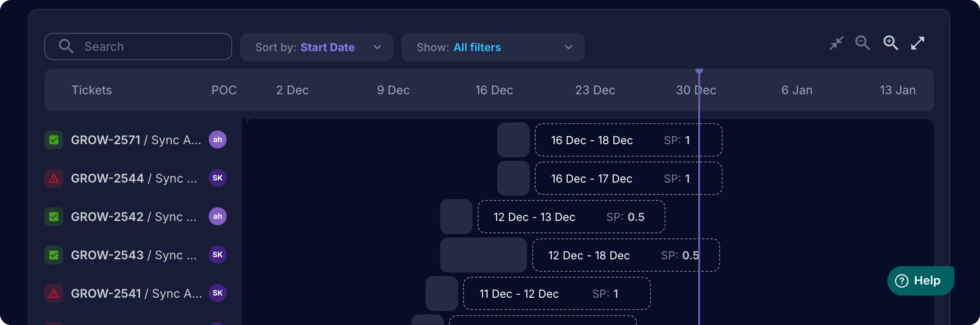Open the Help button
Image resolution: width=980 pixels, height=325 pixels.
pyautogui.click(x=921, y=281)
